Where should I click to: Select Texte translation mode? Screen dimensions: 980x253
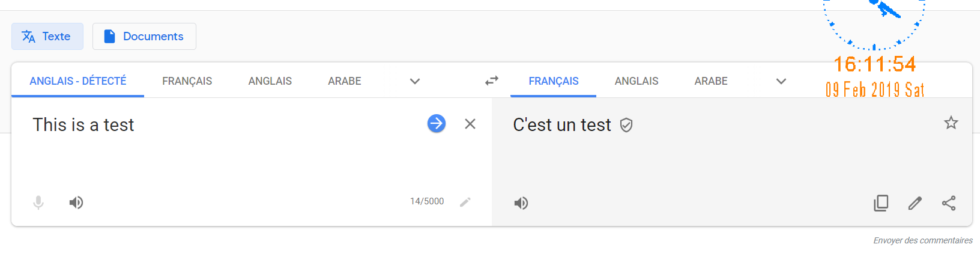[x=47, y=37]
